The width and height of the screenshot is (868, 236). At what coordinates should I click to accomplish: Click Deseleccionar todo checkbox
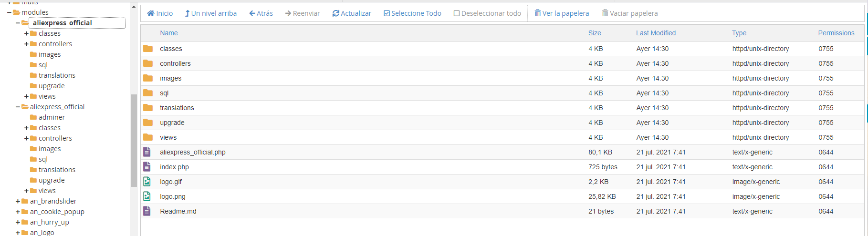(x=457, y=13)
